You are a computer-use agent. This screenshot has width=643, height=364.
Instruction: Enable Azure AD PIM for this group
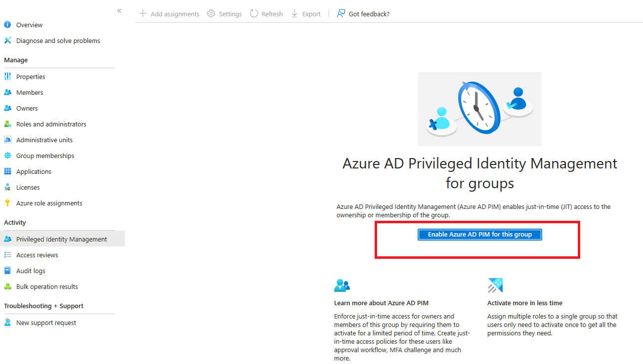(479, 235)
